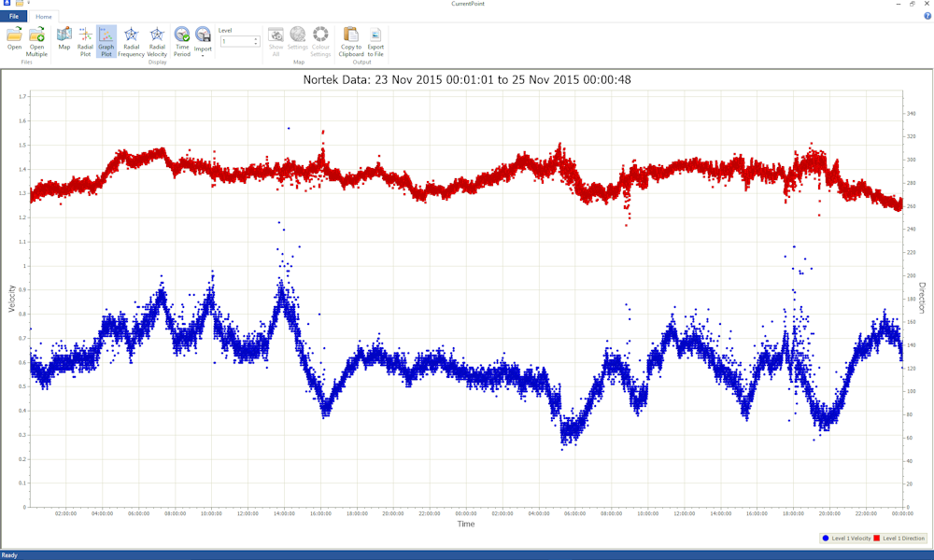Open the quick access toolbar dropdown arrow

pos(30,4)
